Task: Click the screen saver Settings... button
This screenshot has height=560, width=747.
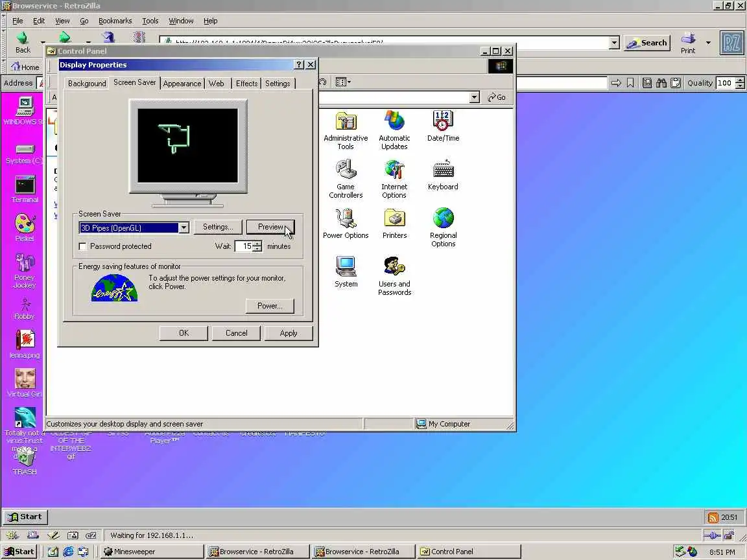Action: (218, 227)
